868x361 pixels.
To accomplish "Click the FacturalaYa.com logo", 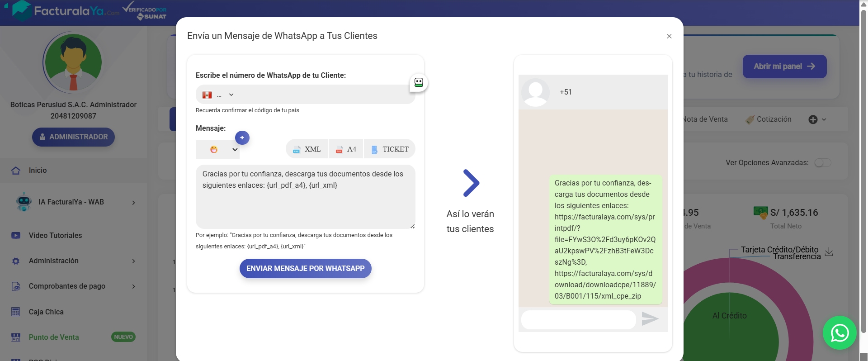I will (x=66, y=10).
